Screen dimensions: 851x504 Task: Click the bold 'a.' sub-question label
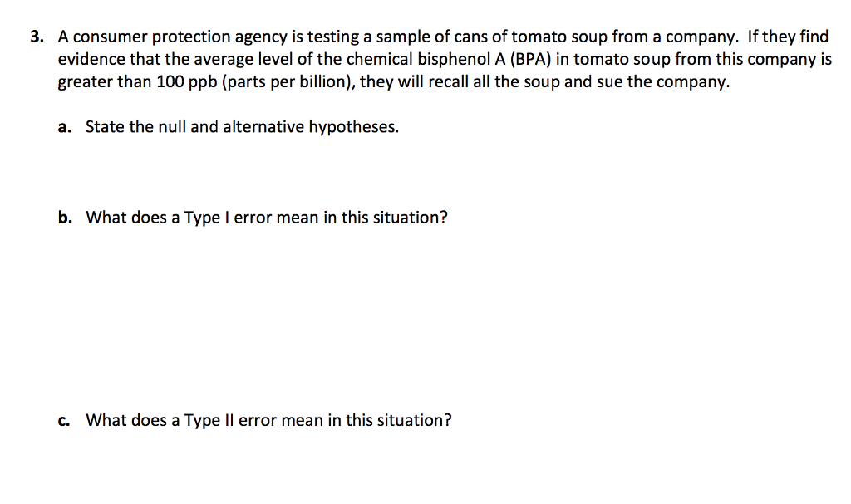coord(65,127)
